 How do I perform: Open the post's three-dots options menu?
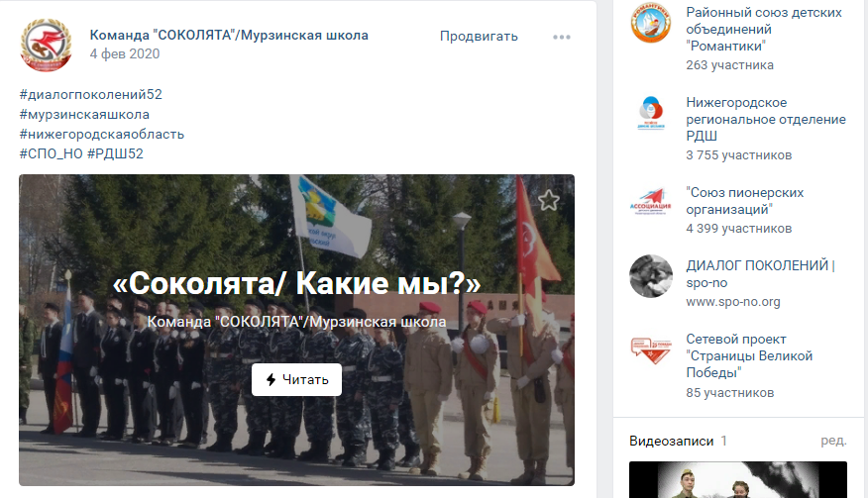coord(561,37)
